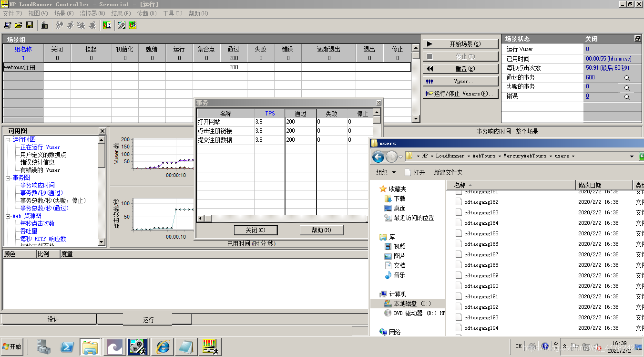
Task: Open Load Generators from the toolbar
Action: tap(44, 25)
